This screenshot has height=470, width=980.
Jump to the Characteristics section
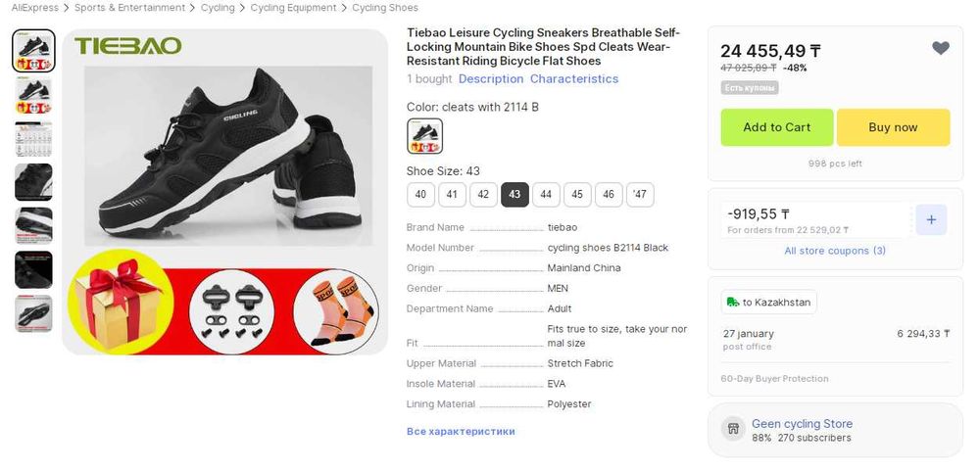574,79
